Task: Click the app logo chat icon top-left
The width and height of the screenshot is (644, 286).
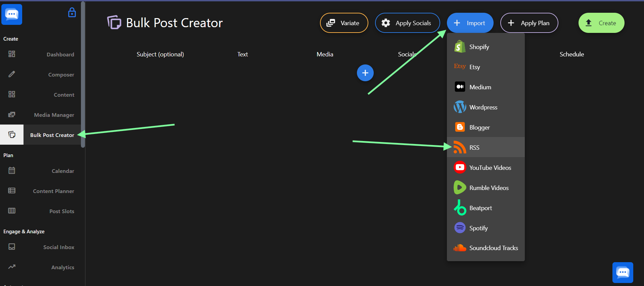Action: click(x=12, y=14)
